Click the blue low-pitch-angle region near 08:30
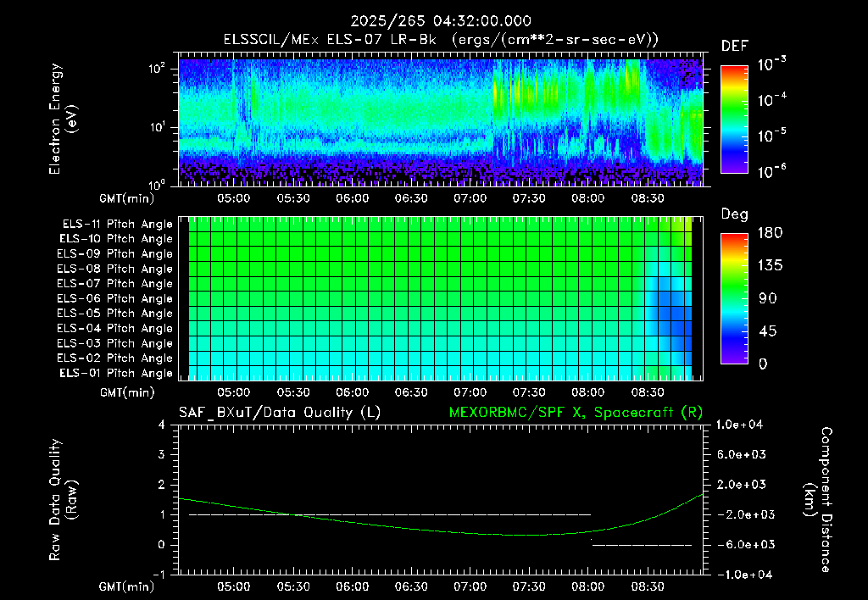868x600 pixels. click(x=671, y=314)
